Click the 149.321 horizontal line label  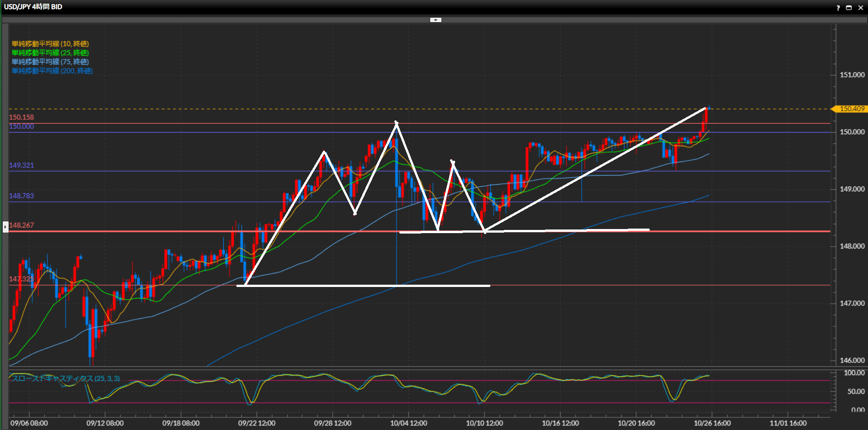coord(21,165)
